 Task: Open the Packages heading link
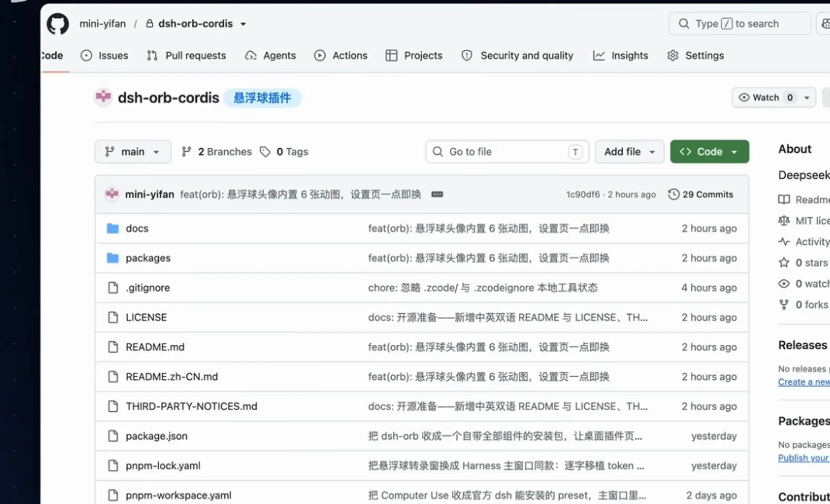point(804,421)
